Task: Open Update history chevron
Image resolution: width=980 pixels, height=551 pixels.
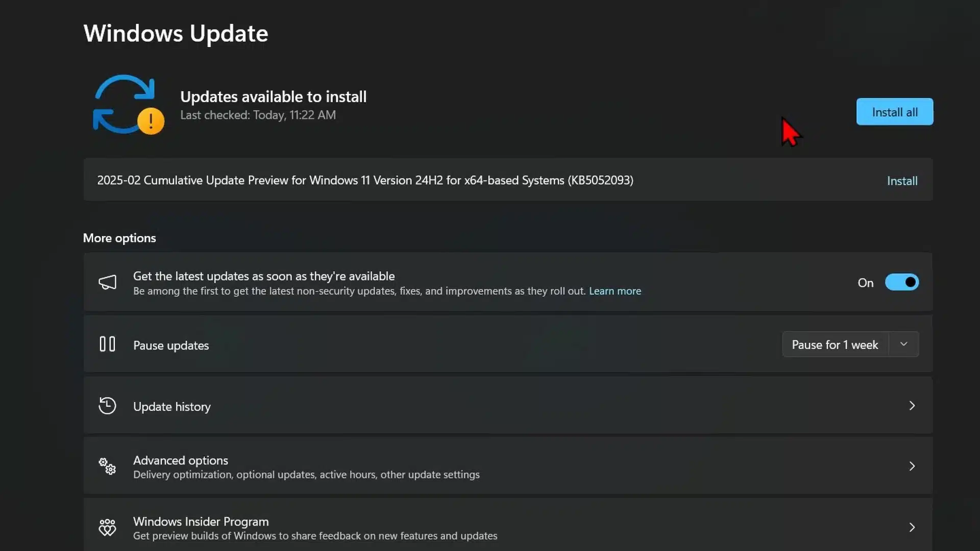Action: tap(912, 406)
